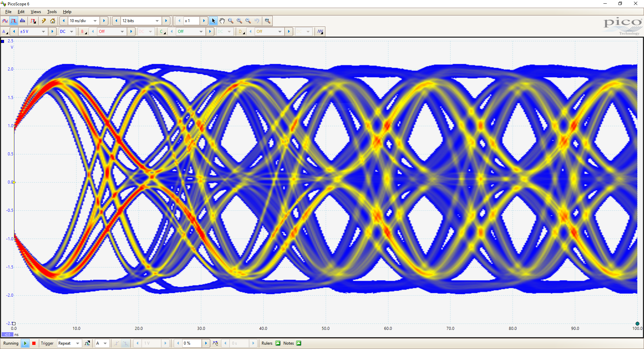Select Persistence Mode icon
The image size is (644, 349).
(14, 21)
